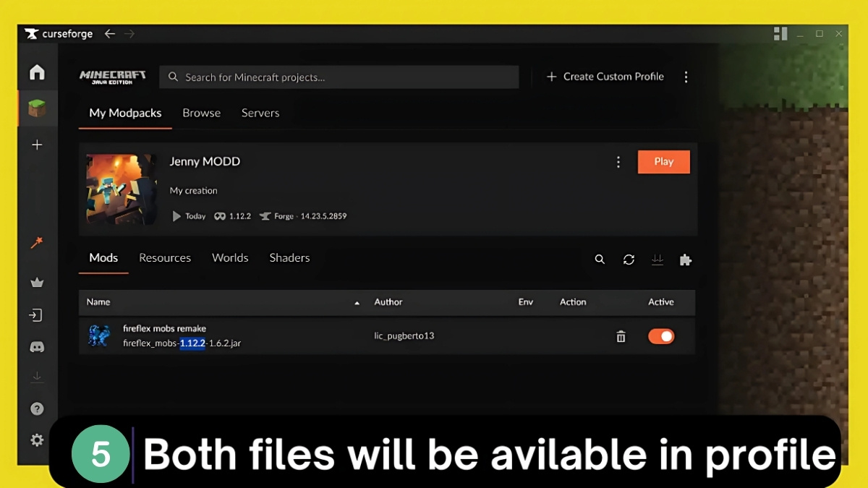Click the My creation description text
868x488 pixels.
pos(194,191)
